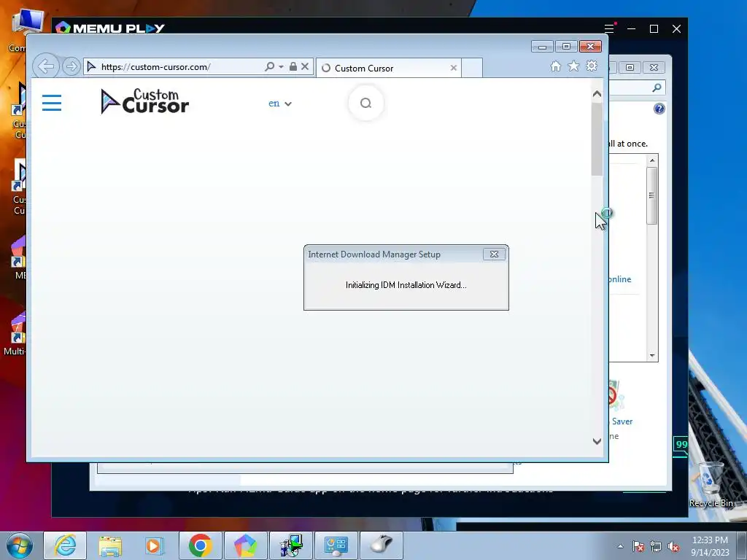Open Internet Explorer from the taskbar
This screenshot has height=560, width=747.
[65, 545]
